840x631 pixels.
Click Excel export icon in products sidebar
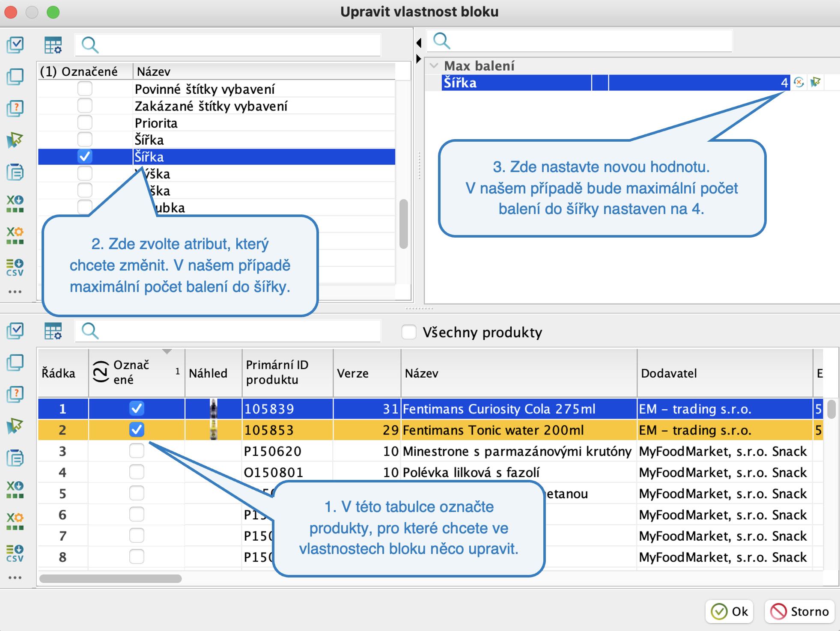point(15,490)
